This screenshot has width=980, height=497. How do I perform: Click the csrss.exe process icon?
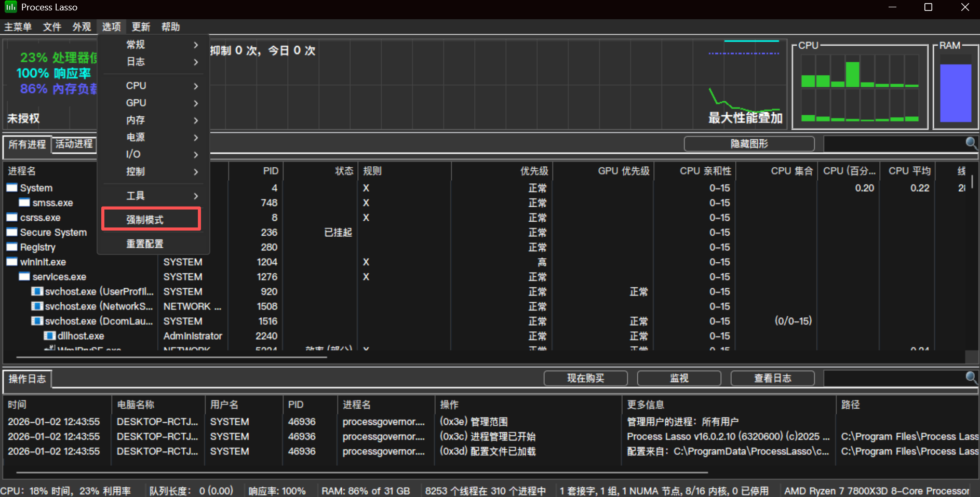coord(12,218)
